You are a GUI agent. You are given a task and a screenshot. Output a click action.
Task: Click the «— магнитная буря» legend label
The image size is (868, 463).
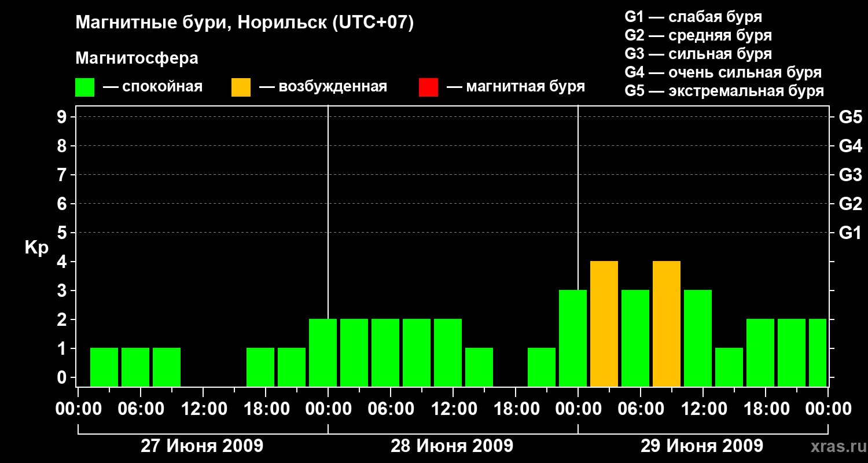[x=516, y=87]
